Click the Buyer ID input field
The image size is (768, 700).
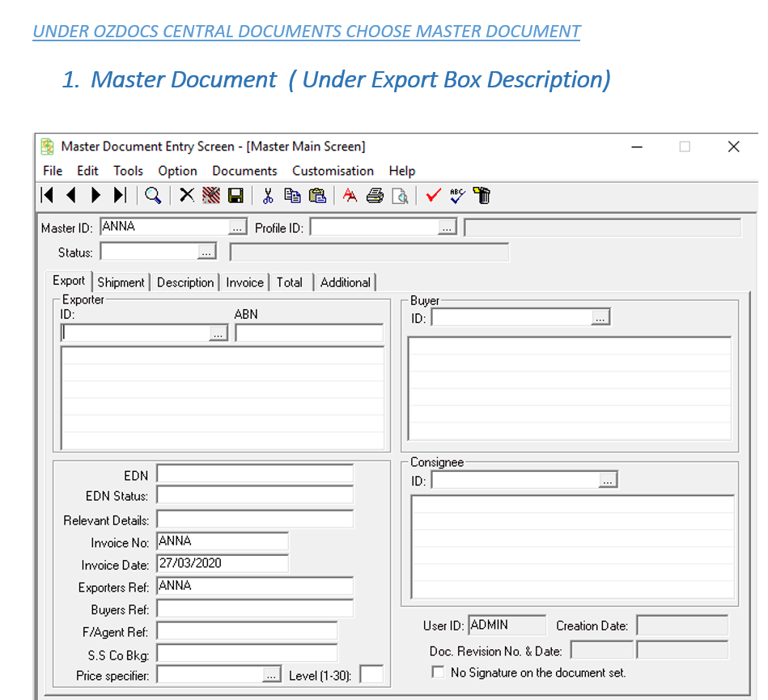(511, 317)
